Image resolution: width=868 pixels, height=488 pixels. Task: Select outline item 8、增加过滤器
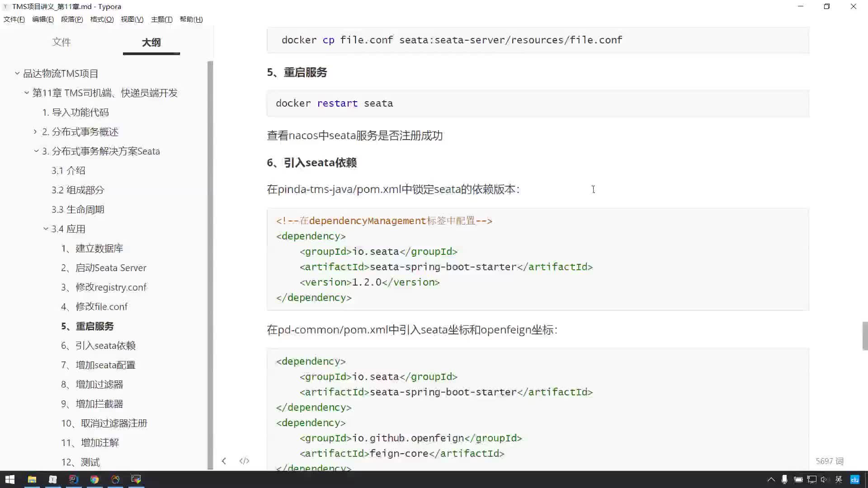92,384
